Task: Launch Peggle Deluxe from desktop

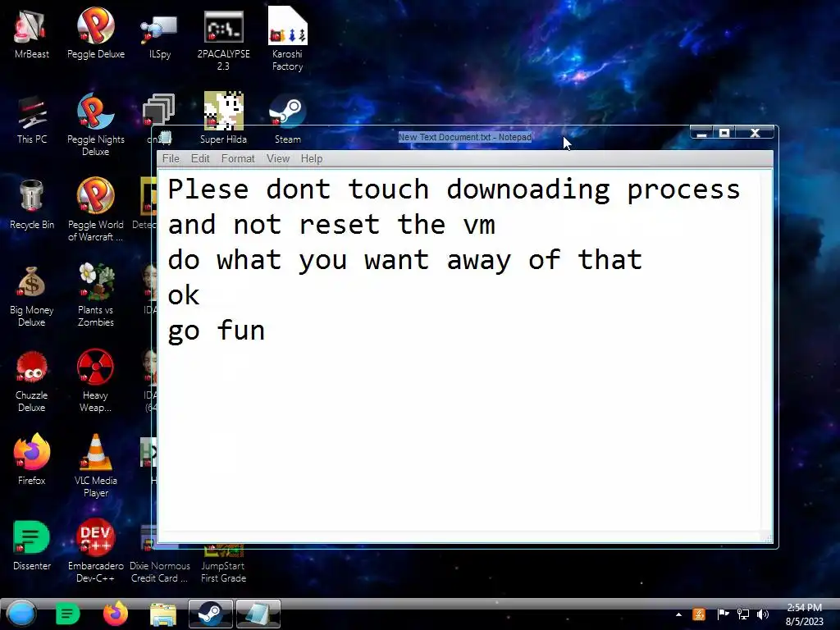Action: coord(95,33)
